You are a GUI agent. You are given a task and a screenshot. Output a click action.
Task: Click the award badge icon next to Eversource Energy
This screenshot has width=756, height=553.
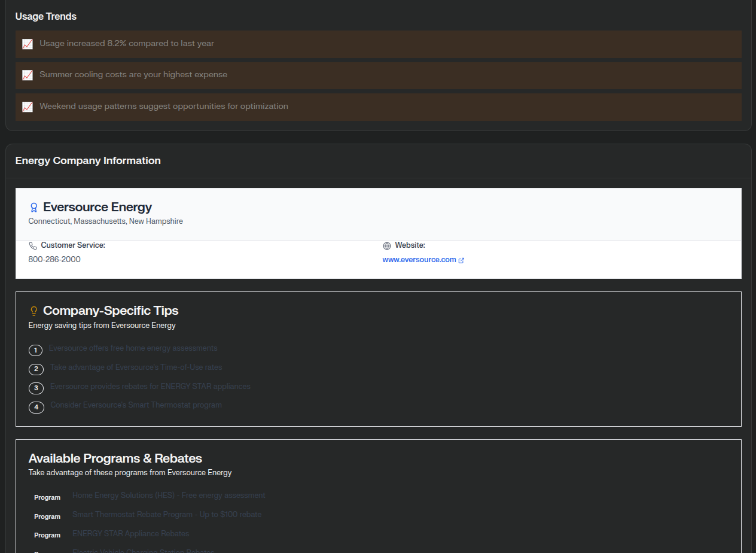(33, 208)
